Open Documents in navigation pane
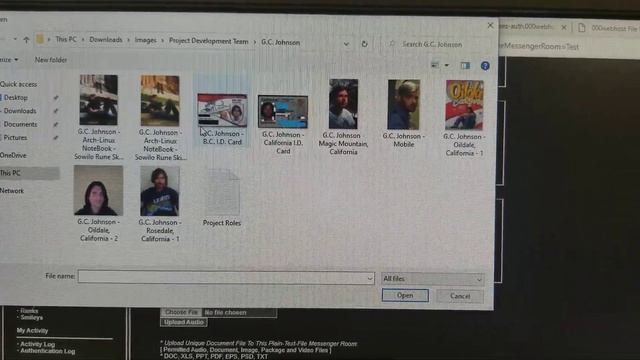This screenshot has width=640, height=360. [20, 124]
